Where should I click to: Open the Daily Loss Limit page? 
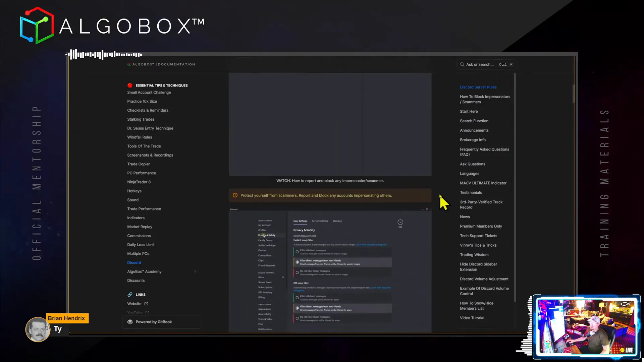coord(141,245)
